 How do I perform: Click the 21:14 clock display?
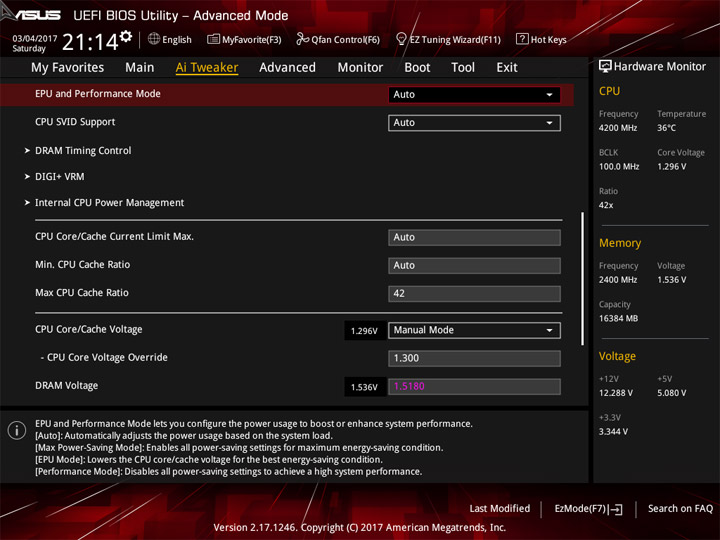click(90, 42)
